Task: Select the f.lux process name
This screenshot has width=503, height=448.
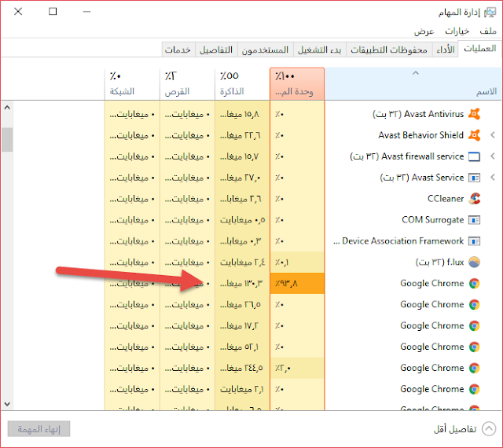Action: click(439, 263)
